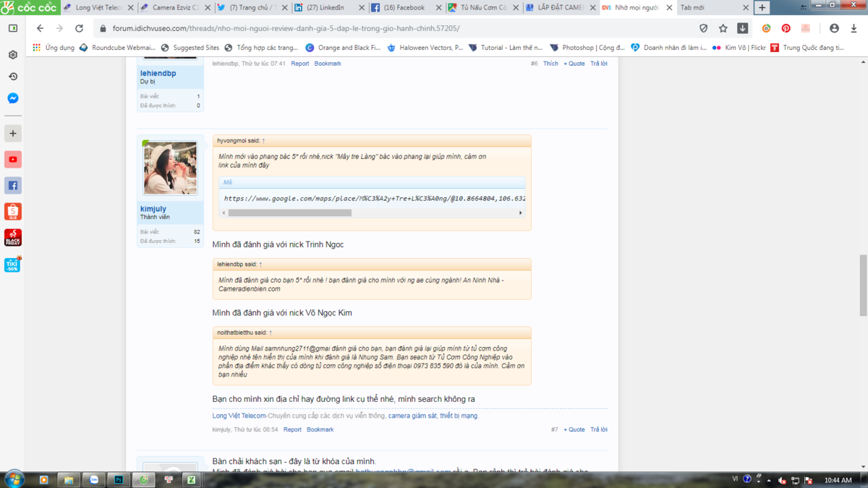Open Long Việt Telecom signature link
The height and width of the screenshot is (488, 868).
click(x=239, y=416)
